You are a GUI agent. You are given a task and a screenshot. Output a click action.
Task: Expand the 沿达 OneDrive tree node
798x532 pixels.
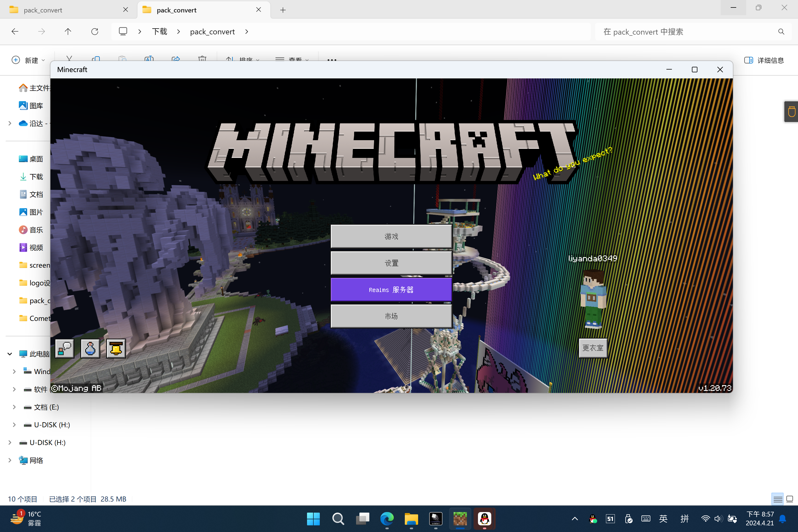(x=10, y=123)
